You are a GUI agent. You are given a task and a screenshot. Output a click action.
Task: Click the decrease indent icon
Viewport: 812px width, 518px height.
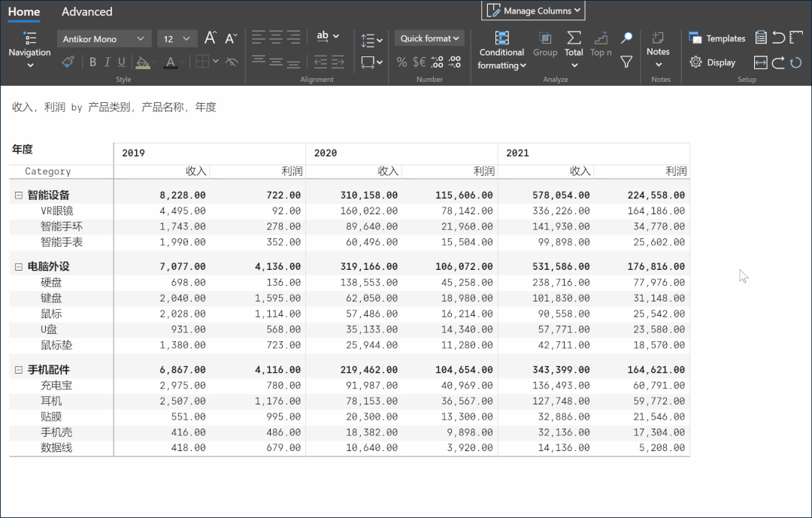click(x=320, y=62)
